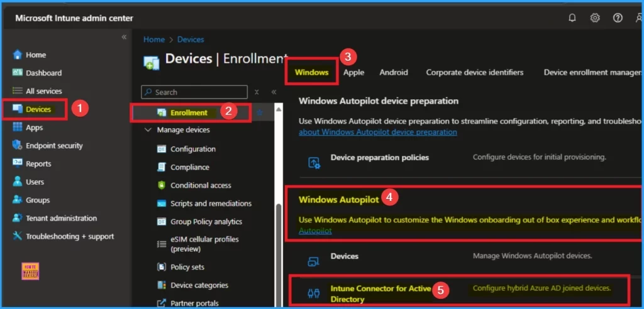This screenshot has width=644, height=309.
Task: Open the account profile icon in the header
Action: [x=639, y=18]
